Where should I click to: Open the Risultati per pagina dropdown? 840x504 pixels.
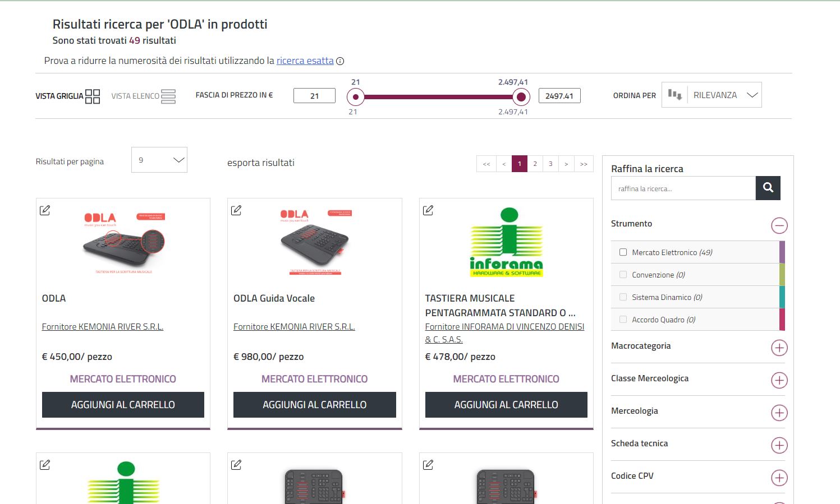159,160
